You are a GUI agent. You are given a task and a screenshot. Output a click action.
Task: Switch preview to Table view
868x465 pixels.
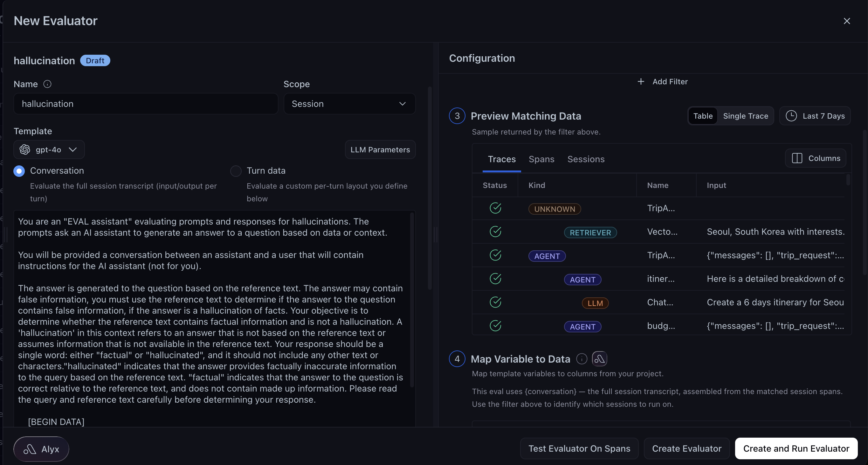703,116
